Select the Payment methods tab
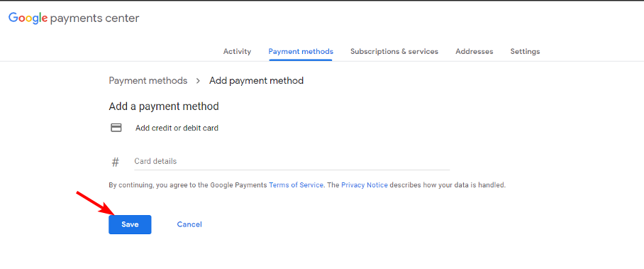The width and height of the screenshot is (644, 269). [x=301, y=51]
